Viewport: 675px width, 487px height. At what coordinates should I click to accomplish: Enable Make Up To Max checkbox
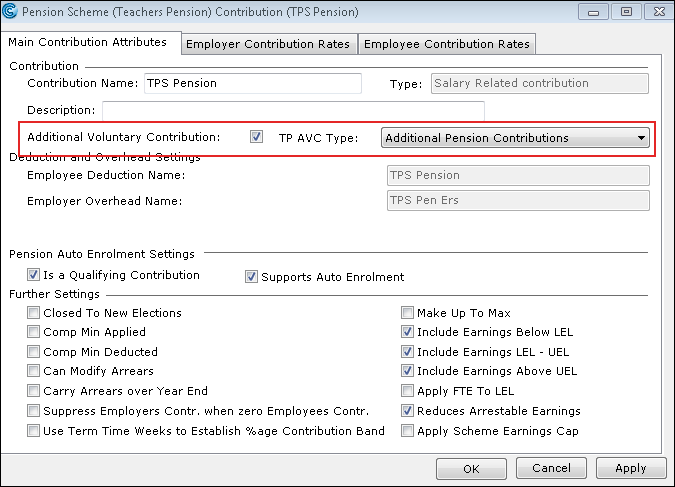(x=407, y=313)
